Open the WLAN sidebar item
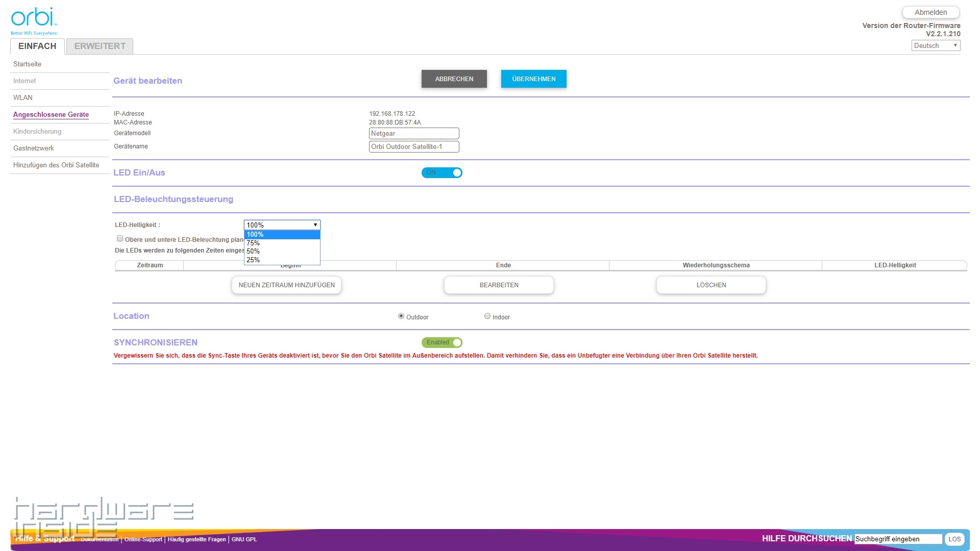The image size is (980, 551). [23, 97]
